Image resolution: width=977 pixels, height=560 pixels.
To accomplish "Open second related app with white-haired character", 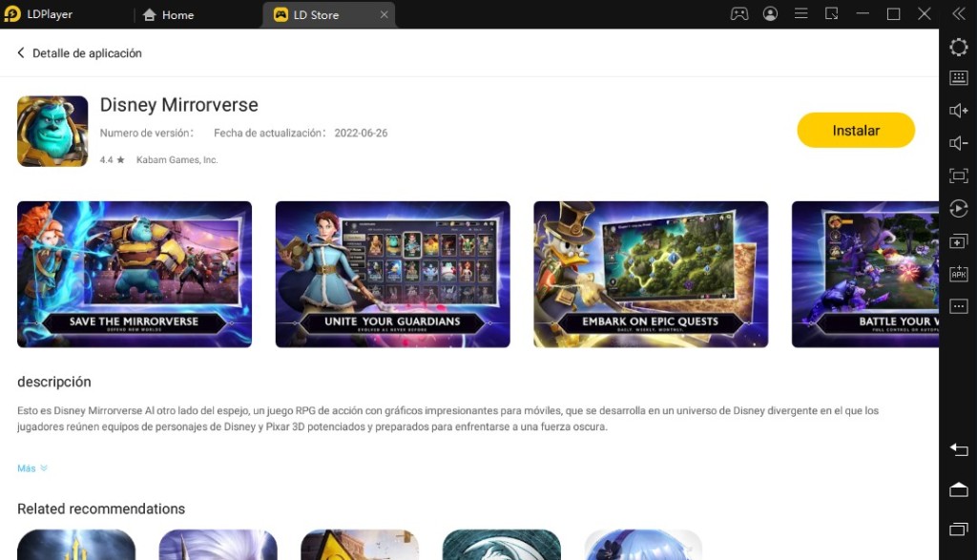I will tap(218, 545).
